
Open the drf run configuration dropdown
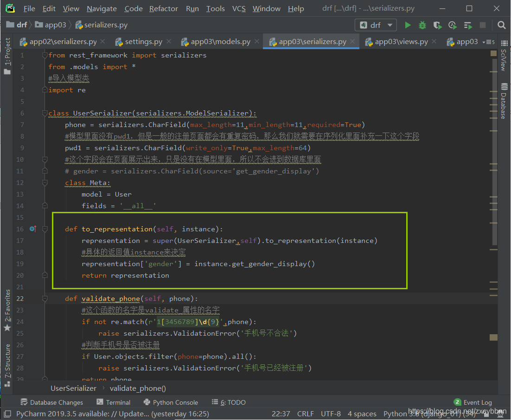click(x=376, y=25)
